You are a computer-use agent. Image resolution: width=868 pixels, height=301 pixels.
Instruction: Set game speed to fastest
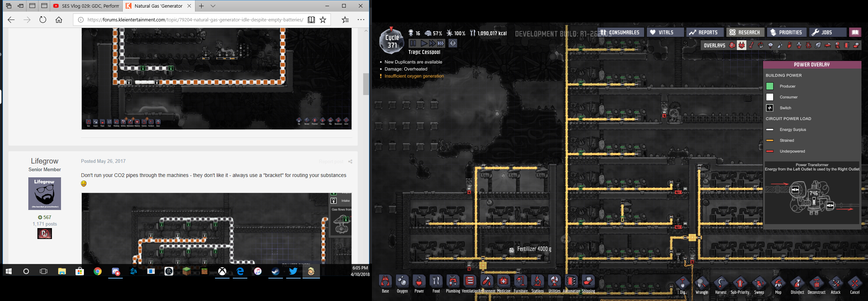(x=441, y=44)
